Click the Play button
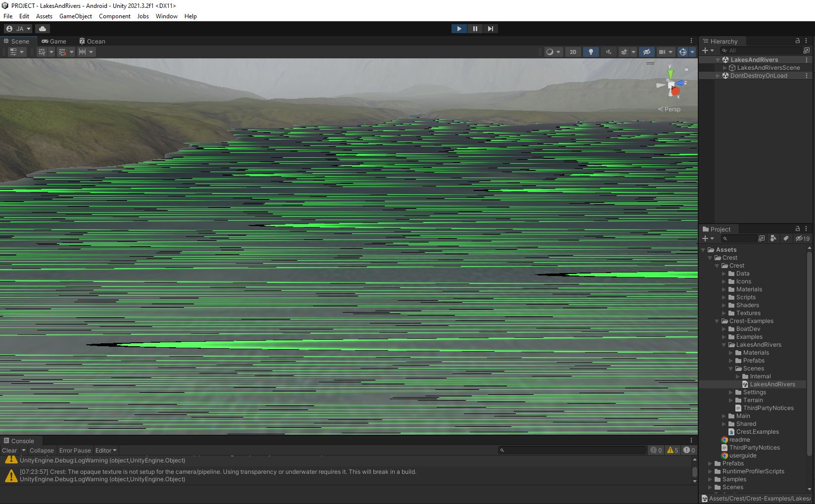The image size is (815, 504). click(459, 29)
